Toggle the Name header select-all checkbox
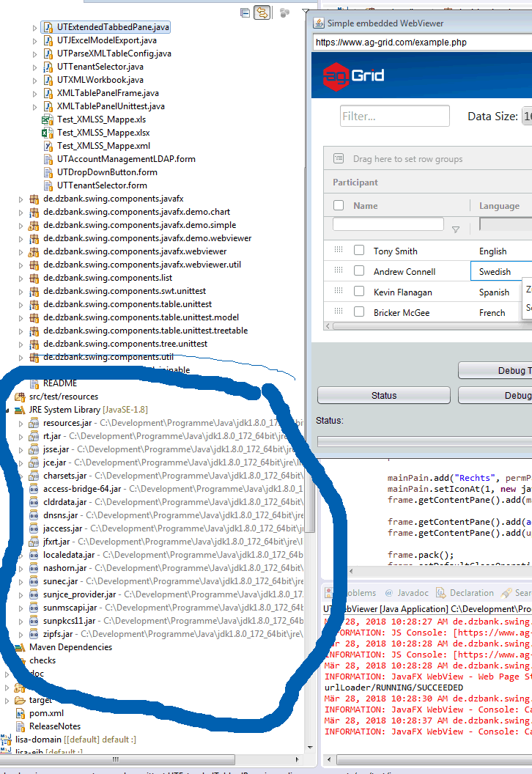Viewport: 532px width, 774px height. (339, 206)
